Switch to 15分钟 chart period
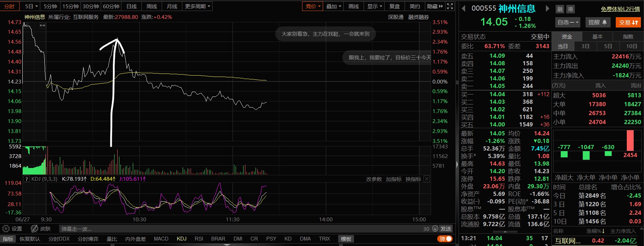The width and height of the screenshot is (644, 246). coord(71,6)
